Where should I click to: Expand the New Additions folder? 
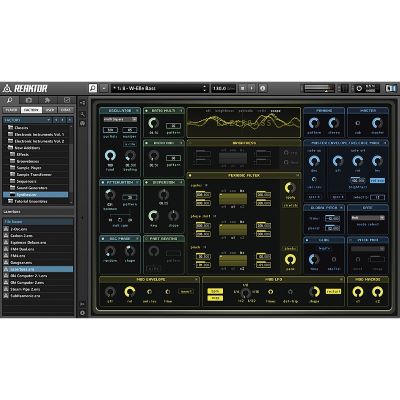(27, 148)
